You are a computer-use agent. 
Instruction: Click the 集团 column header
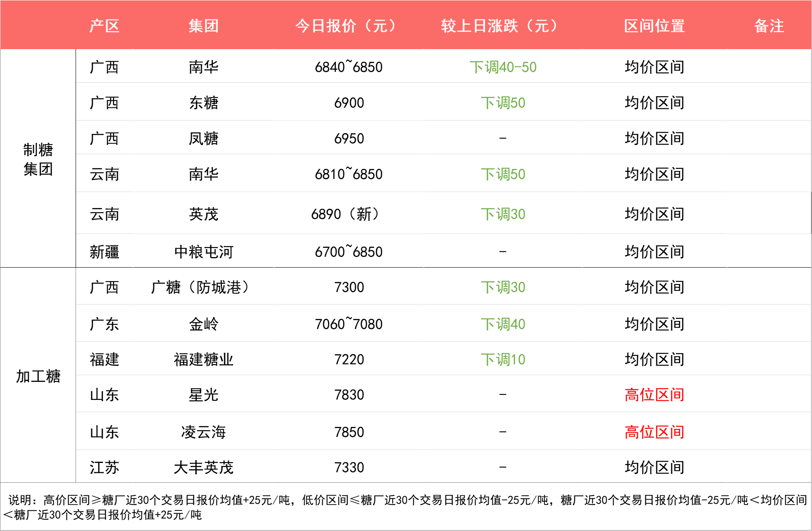203,26
